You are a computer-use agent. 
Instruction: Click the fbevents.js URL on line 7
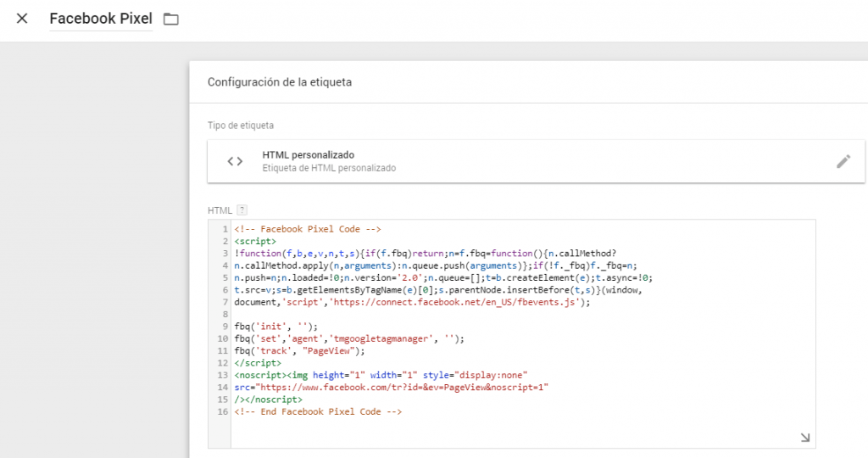coord(456,302)
